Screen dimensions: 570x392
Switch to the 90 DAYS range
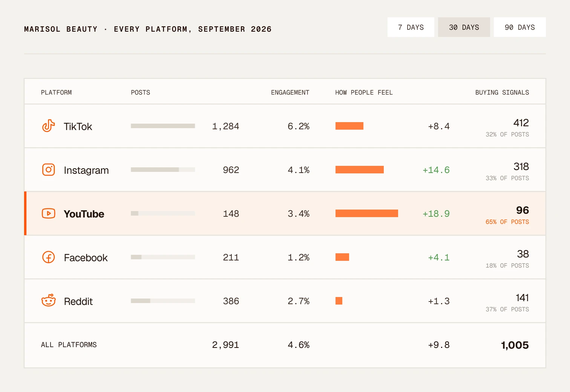pos(519,27)
